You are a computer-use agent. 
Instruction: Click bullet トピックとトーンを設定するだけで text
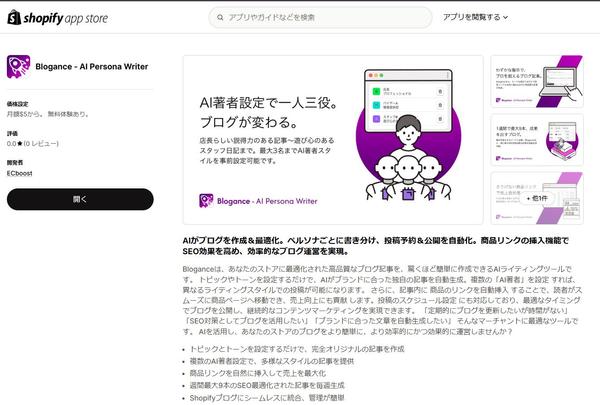[297, 349]
